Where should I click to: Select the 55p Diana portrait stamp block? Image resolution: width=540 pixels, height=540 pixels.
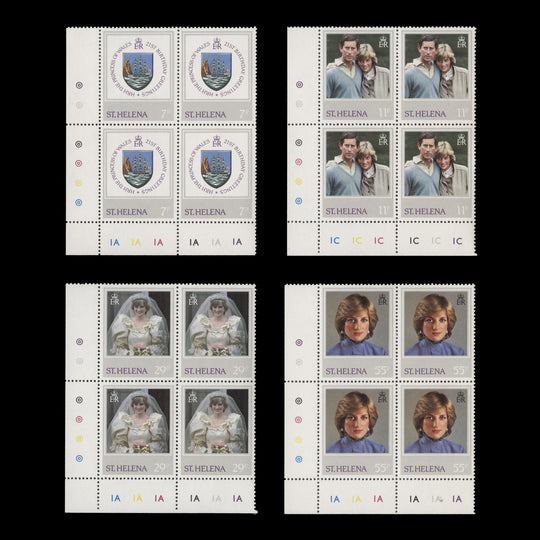[380, 399]
